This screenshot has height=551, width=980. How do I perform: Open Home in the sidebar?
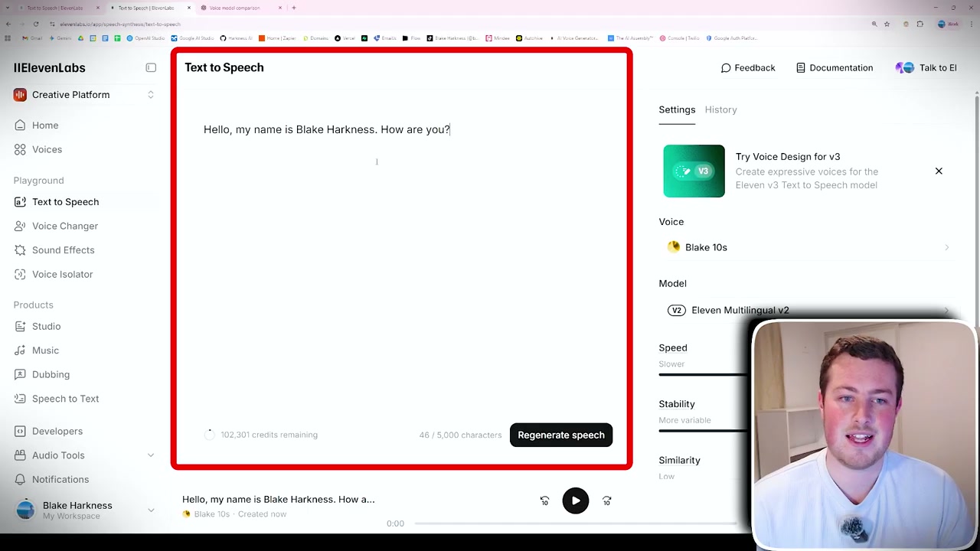pyautogui.click(x=45, y=126)
